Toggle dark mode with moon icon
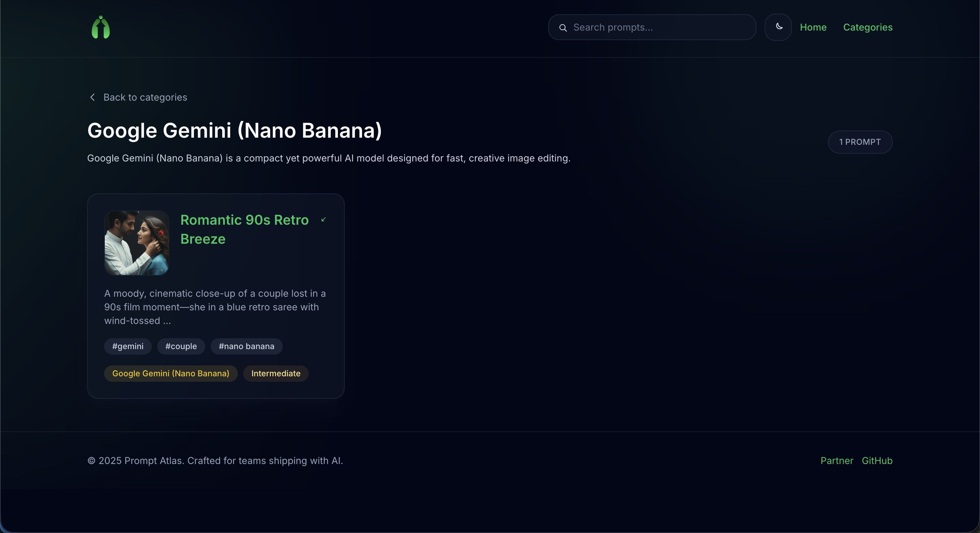The image size is (980, 533). [x=778, y=27]
